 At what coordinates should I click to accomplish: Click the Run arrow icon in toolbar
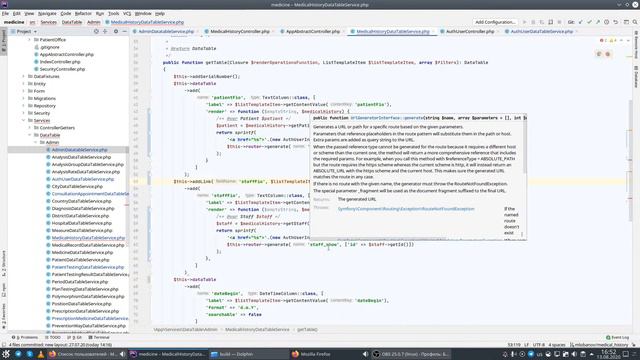524,22
